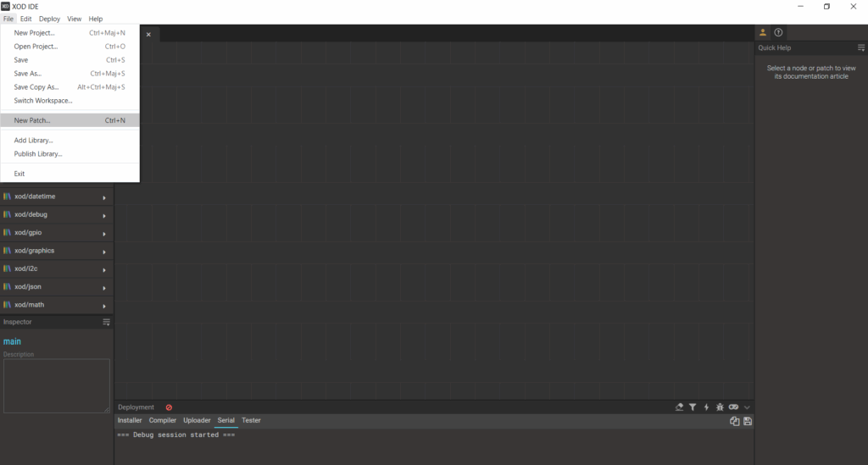Clear the log with the eraser icon
This screenshot has width=868, height=465.
[679, 407]
